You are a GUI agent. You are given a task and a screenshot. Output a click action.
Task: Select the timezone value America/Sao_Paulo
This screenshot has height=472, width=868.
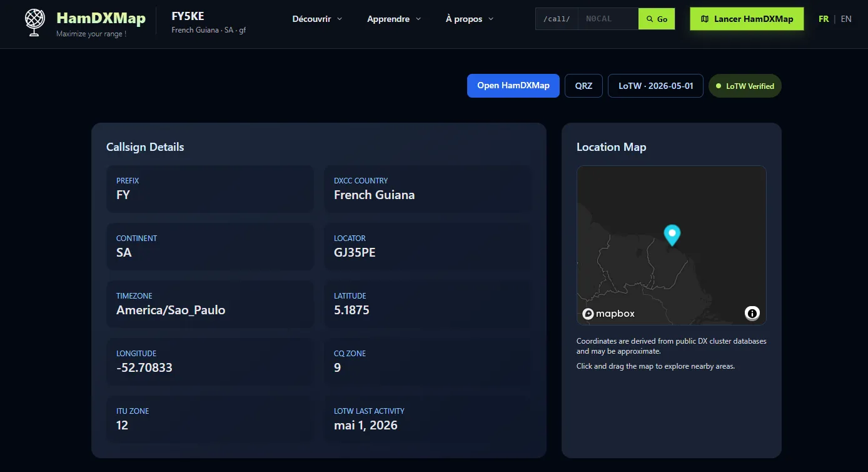pyautogui.click(x=171, y=310)
